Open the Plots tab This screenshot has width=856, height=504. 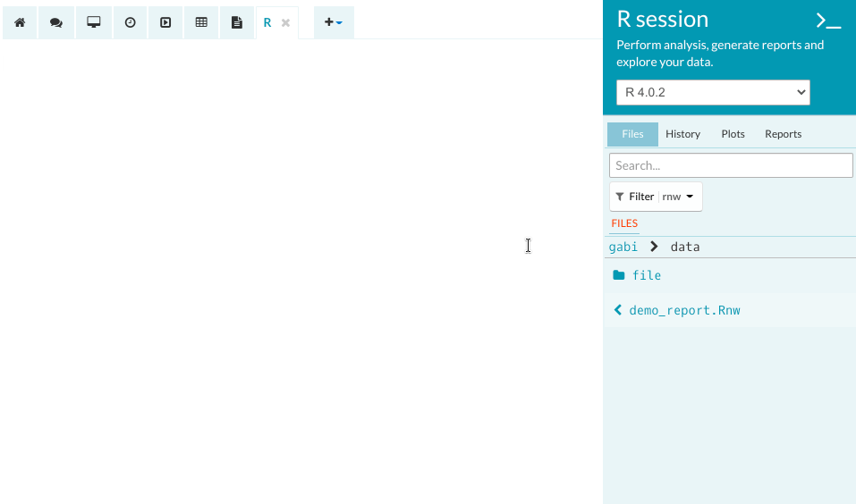coord(733,134)
